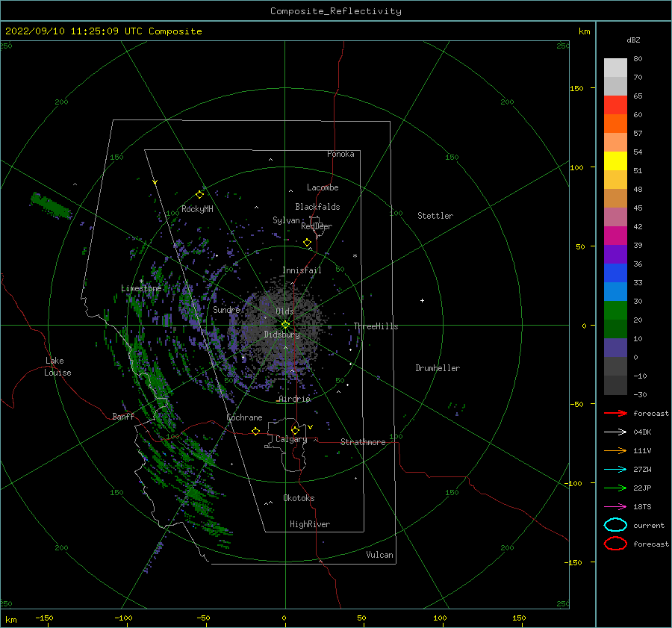Click the Limestone label
Viewport: 672px width, 628px height.
[141, 288]
